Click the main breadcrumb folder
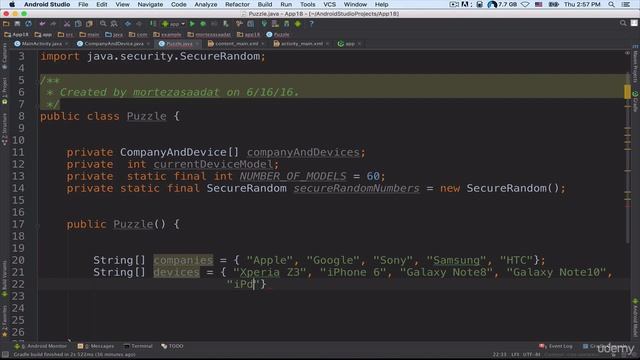The width and height of the screenshot is (640, 360). (89, 34)
